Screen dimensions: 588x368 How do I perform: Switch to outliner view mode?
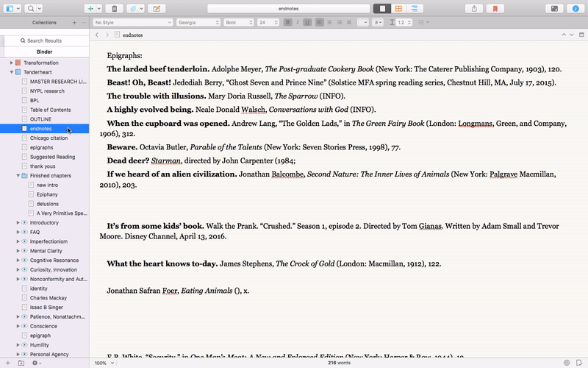tap(415, 8)
